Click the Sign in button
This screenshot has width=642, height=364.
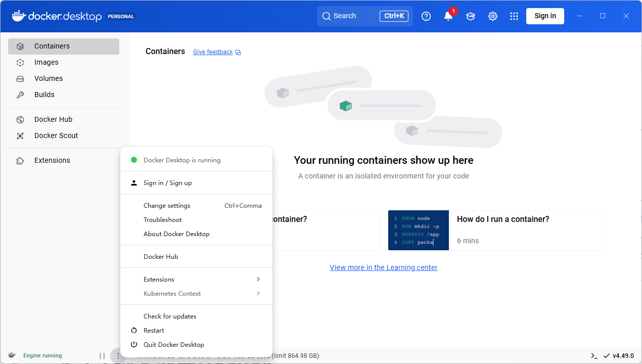tap(545, 16)
